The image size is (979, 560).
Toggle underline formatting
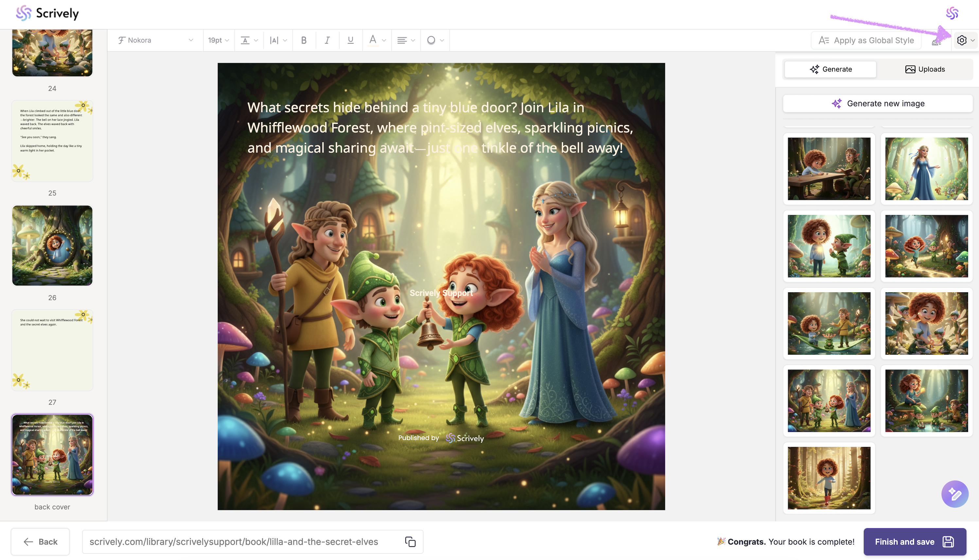coord(350,40)
